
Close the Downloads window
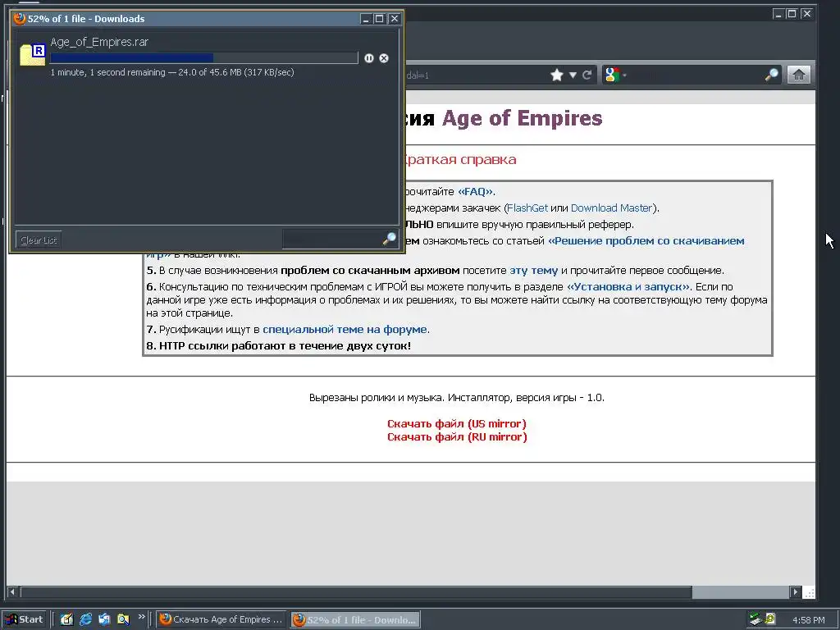click(x=395, y=19)
